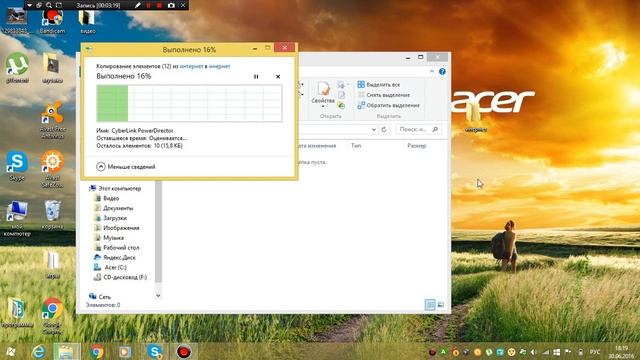Select uTorrent desktop shortcut

pyautogui.click(x=17, y=67)
